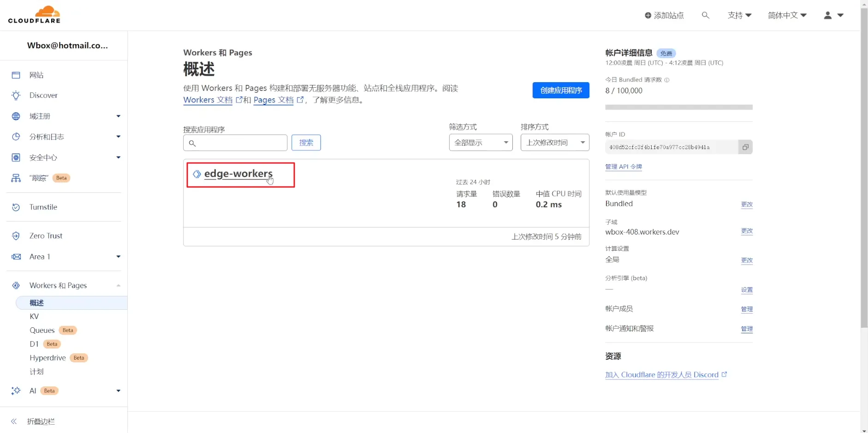Click the account ID text field
Image resolution: width=868 pixels, height=433 pixels.
(672, 147)
